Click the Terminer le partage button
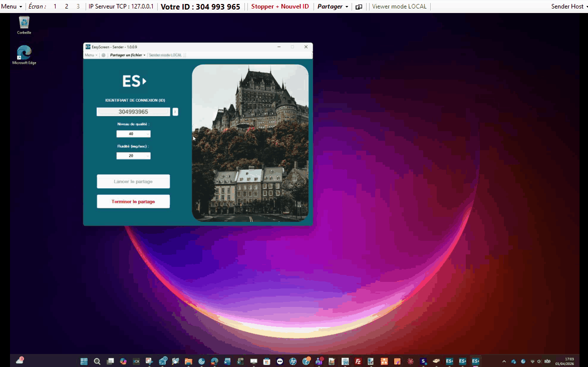Screen dimensions: 588x367 [133, 201]
